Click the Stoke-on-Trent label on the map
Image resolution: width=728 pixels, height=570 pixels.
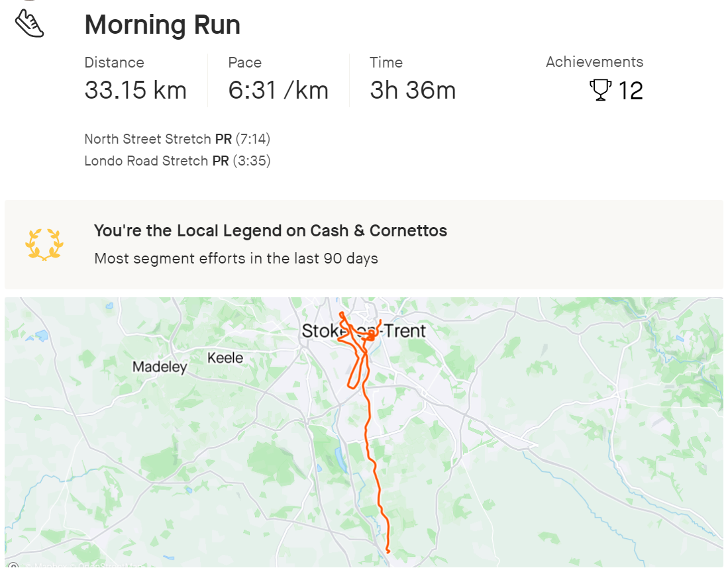364,331
